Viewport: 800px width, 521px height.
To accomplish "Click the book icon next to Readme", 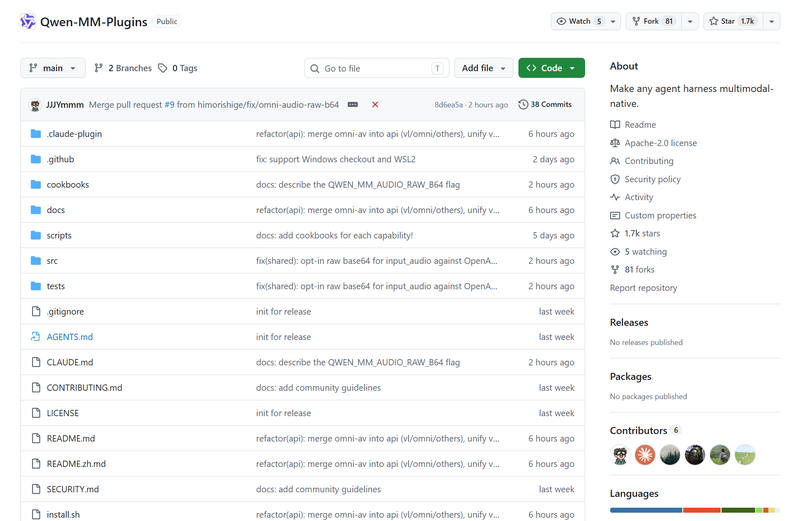I will pos(615,125).
